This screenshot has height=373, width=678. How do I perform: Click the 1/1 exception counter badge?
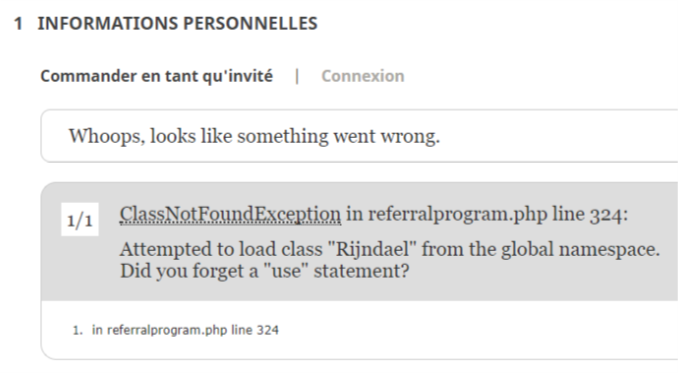(80, 220)
